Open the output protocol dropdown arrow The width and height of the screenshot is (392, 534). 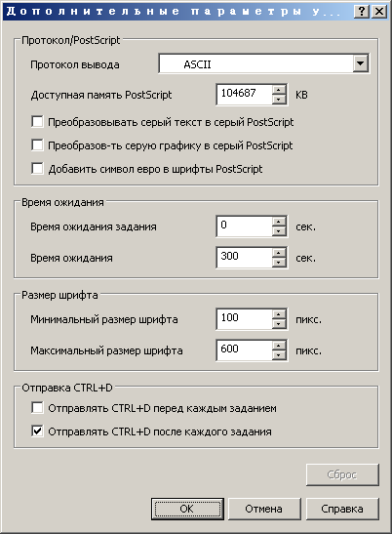pyautogui.click(x=361, y=63)
